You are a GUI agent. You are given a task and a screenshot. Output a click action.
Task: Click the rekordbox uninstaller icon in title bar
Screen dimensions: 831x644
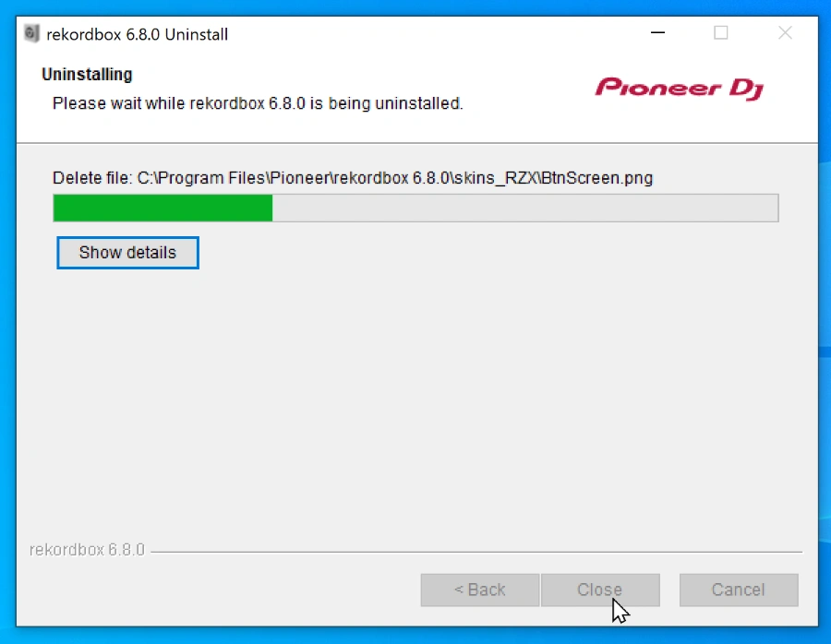31,34
